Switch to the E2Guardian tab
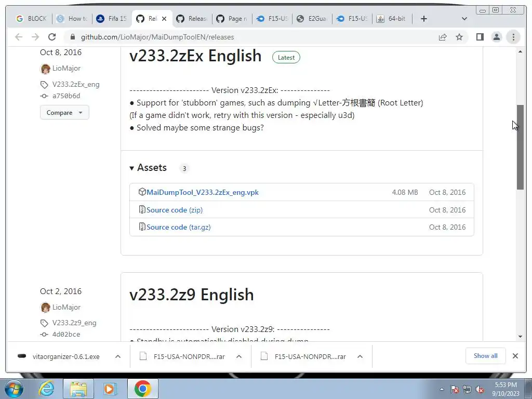 [312, 19]
